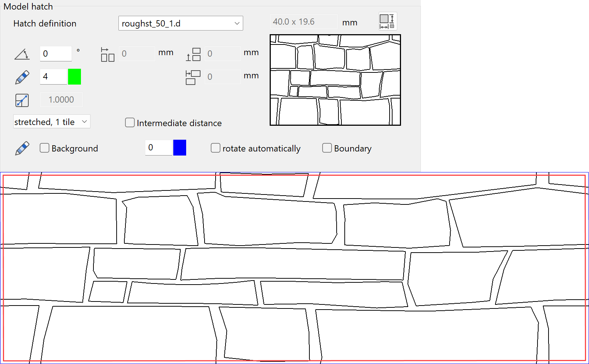Open the Hatch definition dropdown

tap(237, 23)
